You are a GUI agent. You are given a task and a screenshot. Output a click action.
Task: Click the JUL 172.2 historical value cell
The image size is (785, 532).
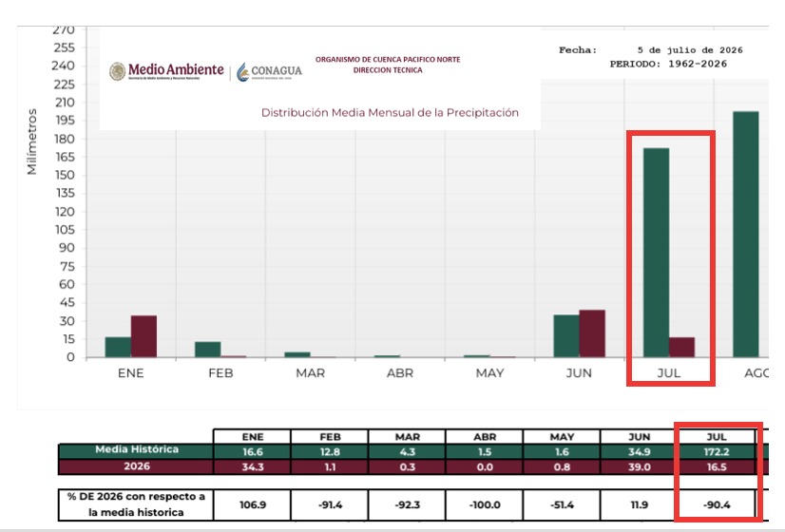[717, 451]
